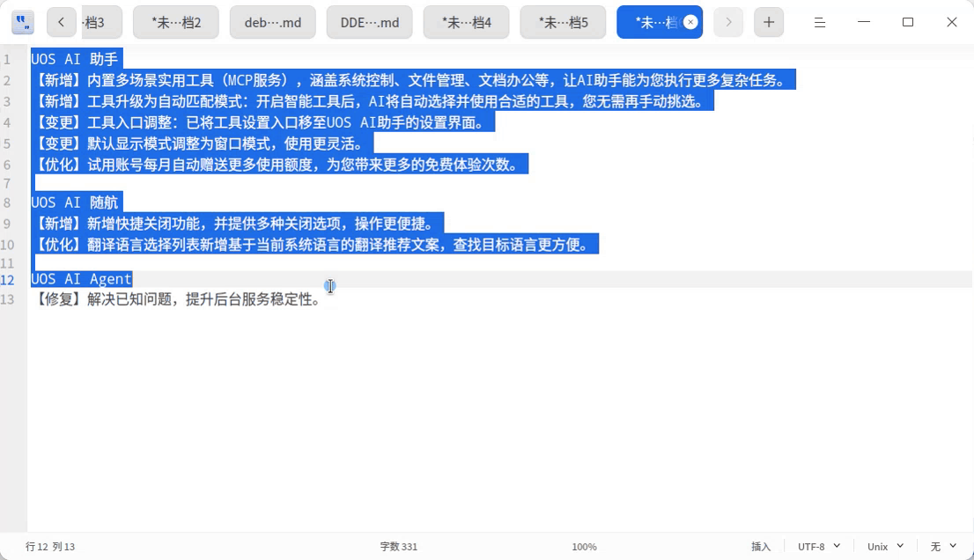Minimize the text editor window
The height and width of the screenshot is (560, 974).
[863, 22]
